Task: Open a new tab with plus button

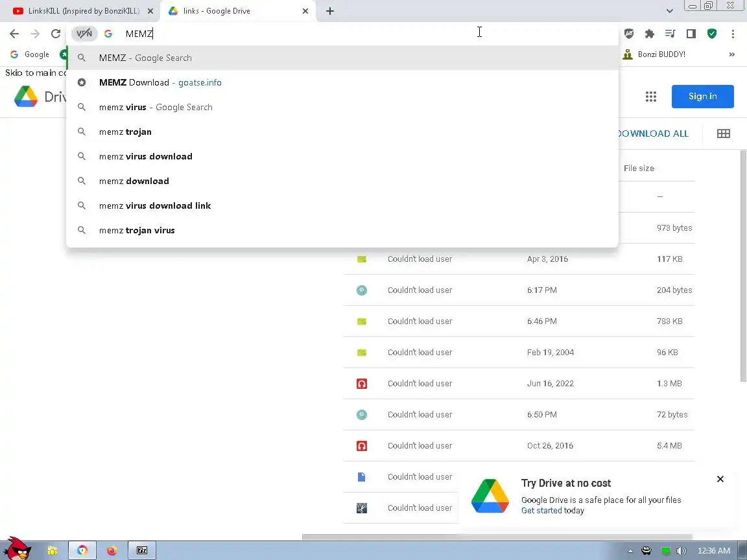Action: pyautogui.click(x=329, y=11)
